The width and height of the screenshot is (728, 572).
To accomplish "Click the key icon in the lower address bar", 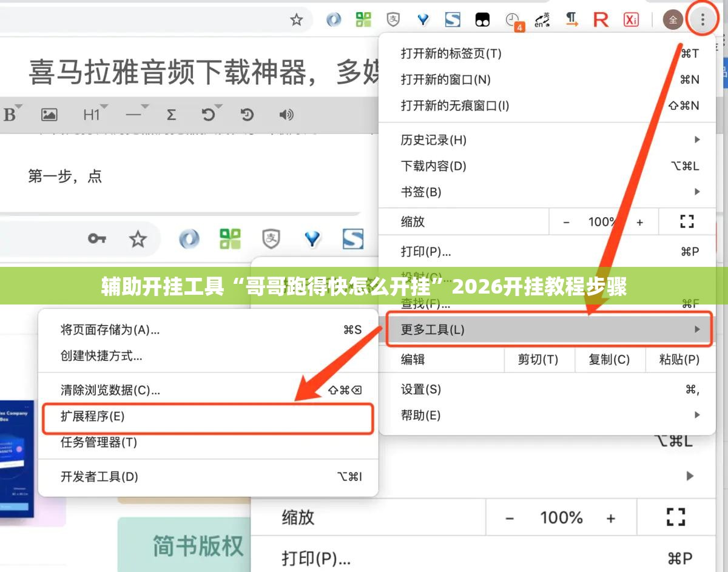I will pos(97,238).
